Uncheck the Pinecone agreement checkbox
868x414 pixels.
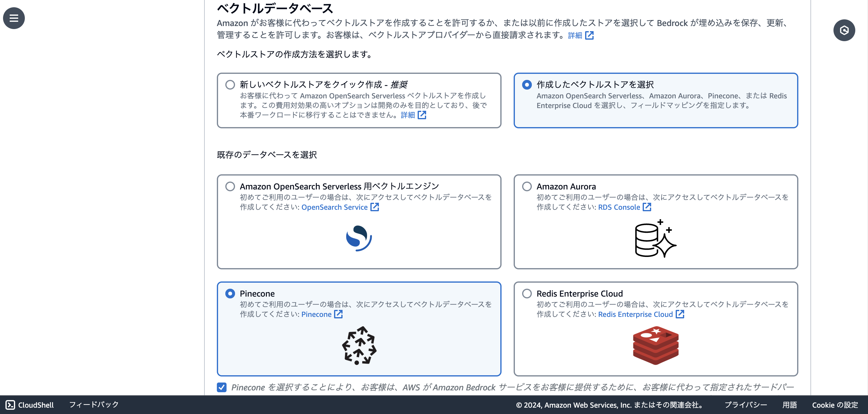coord(221,387)
